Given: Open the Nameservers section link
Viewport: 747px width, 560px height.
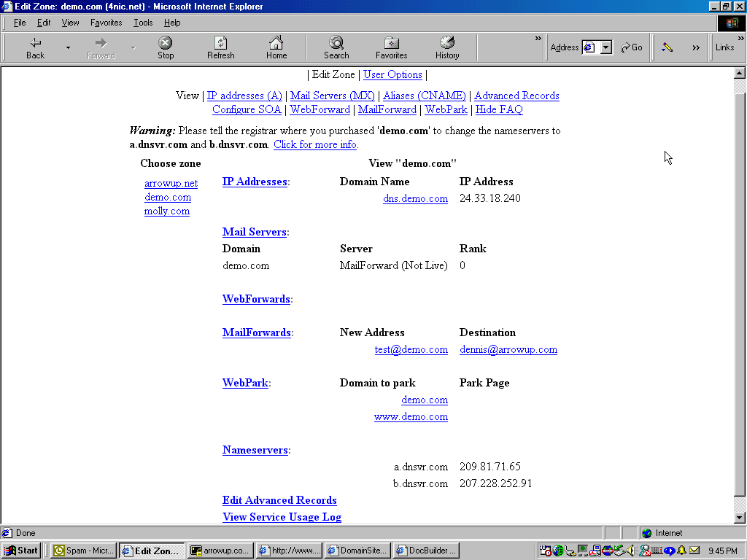Looking at the screenshot, I should coord(255,450).
